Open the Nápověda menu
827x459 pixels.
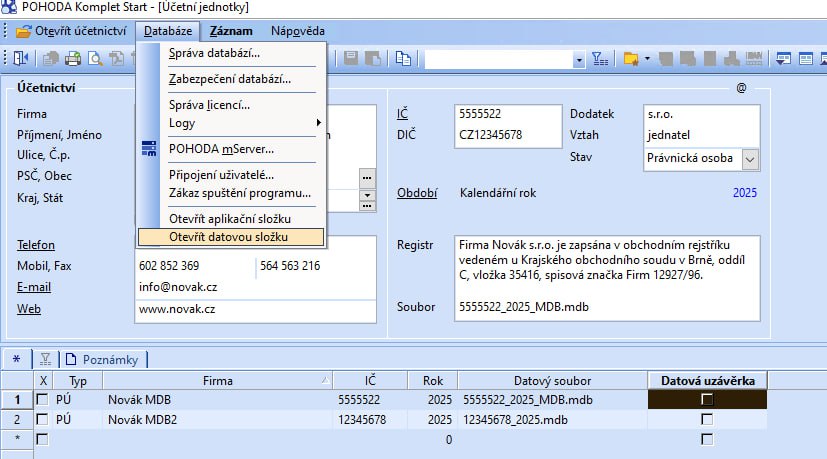(297, 31)
